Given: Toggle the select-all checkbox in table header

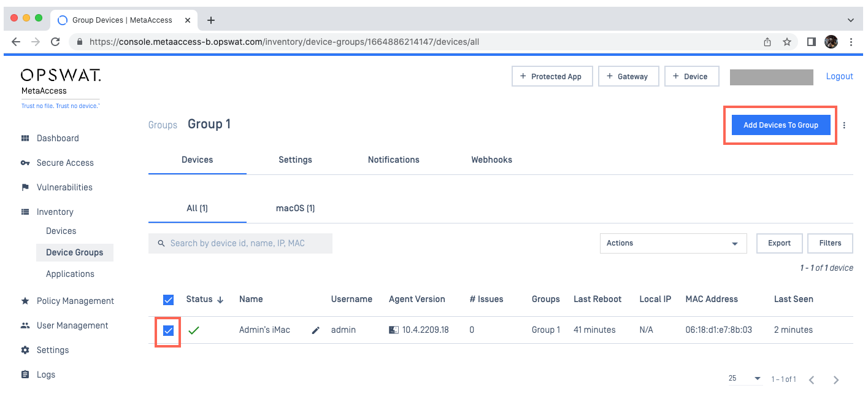Looking at the screenshot, I should (168, 300).
